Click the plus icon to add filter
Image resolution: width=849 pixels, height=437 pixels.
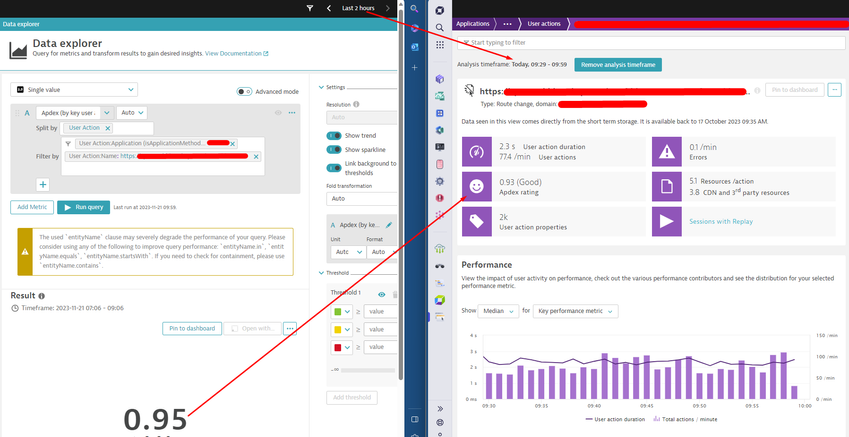tap(43, 184)
